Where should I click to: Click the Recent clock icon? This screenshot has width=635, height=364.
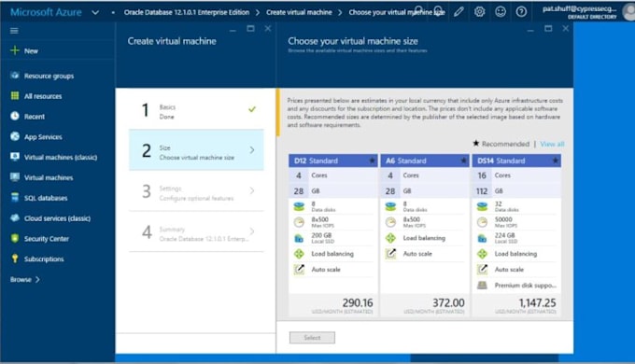[x=15, y=116]
